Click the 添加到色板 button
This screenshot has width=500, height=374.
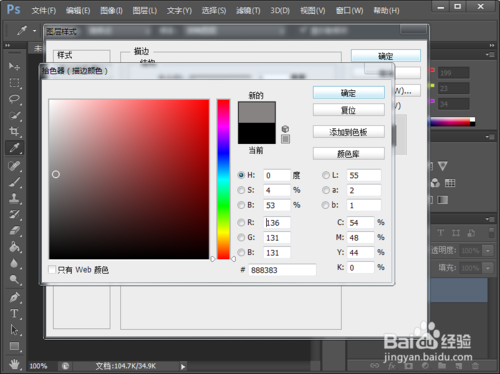[x=349, y=132]
